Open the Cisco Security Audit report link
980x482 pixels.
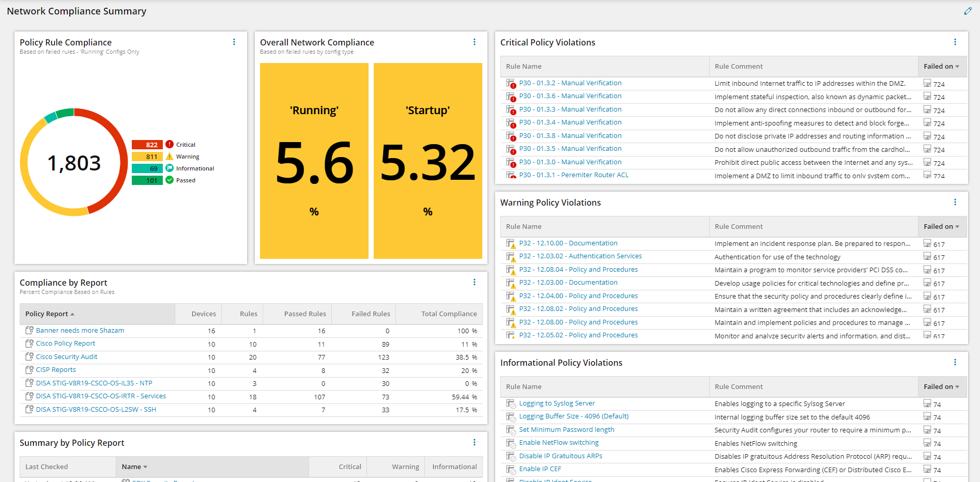(67, 357)
